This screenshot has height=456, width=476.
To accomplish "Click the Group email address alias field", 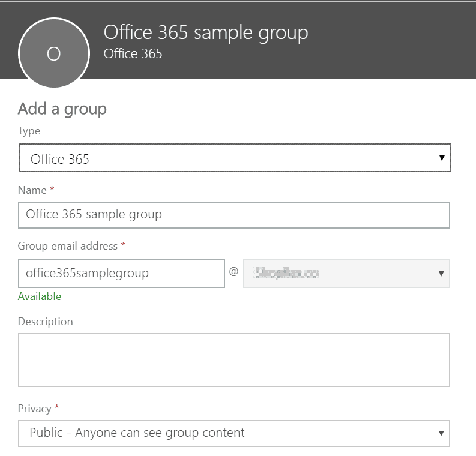I will [121, 274].
